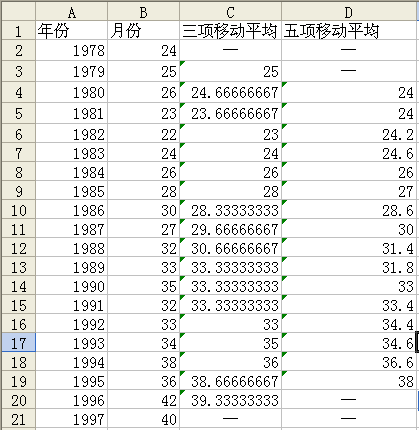419x430 pixels.
Task: Select year cell 1987
Action: point(72,229)
